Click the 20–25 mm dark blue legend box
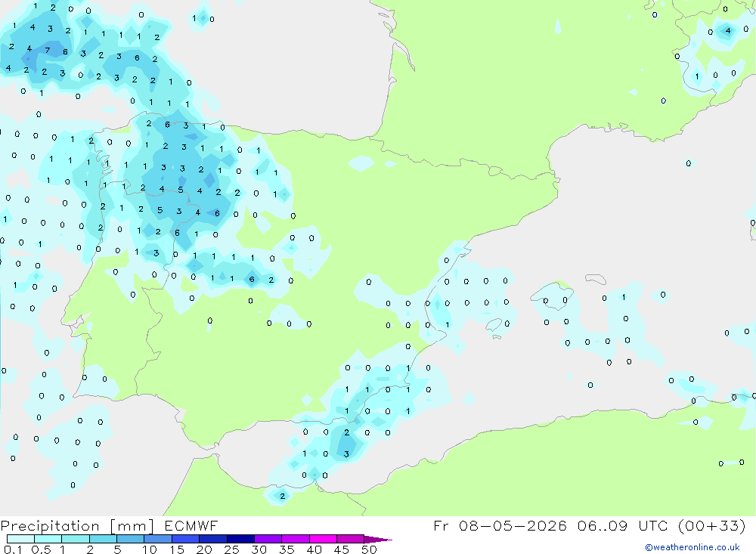The height and width of the screenshot is (554, 756). point(212,539)
